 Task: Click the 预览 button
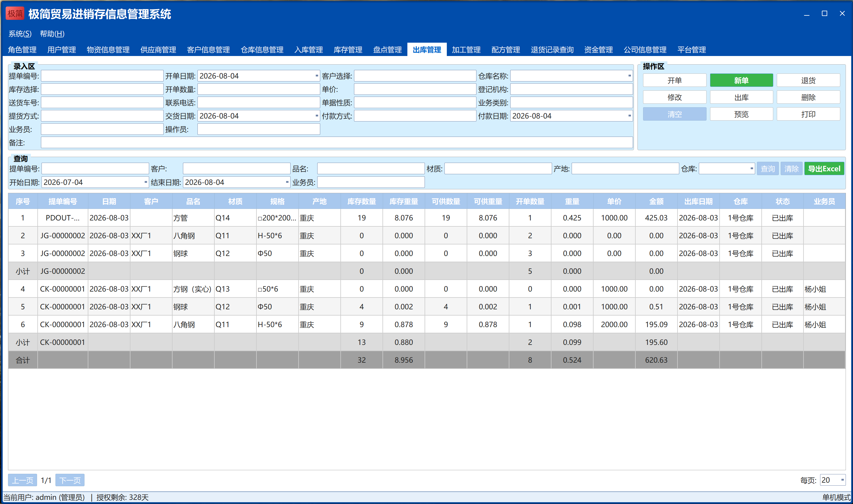pos(741,114)
